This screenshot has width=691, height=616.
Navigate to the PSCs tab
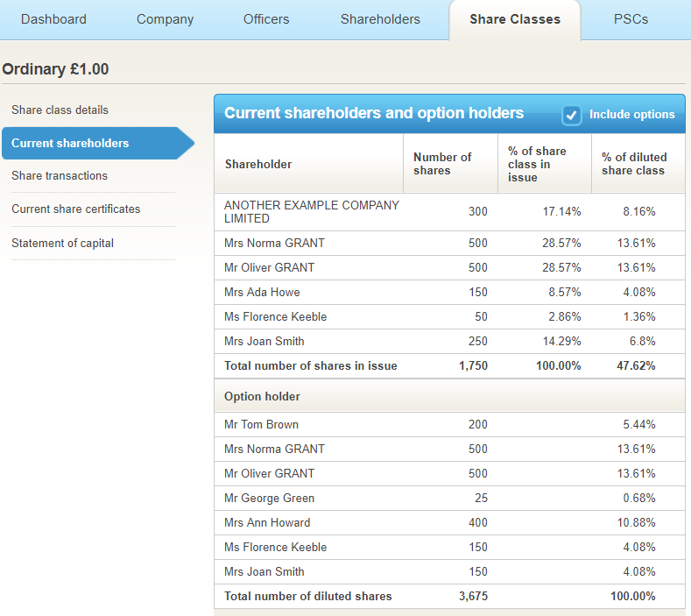coord(631,19)
